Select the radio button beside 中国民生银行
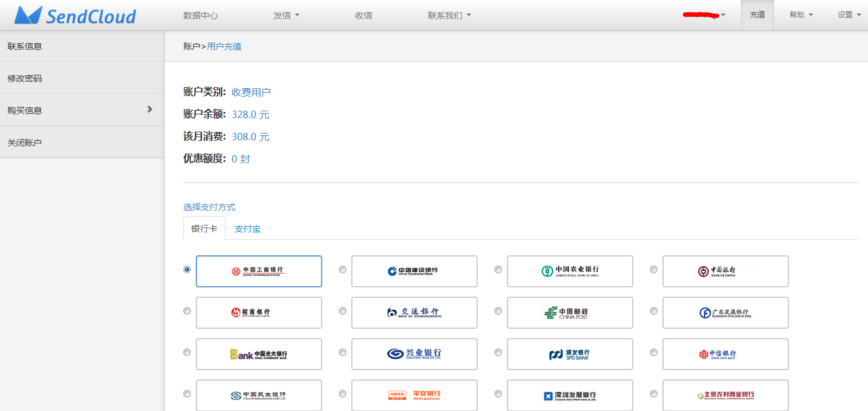This screenshot has width=868, height=411. (x=187, y=394)
